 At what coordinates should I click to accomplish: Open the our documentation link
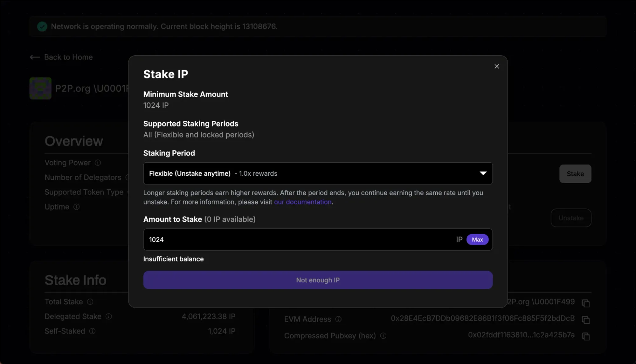[303, 202]
